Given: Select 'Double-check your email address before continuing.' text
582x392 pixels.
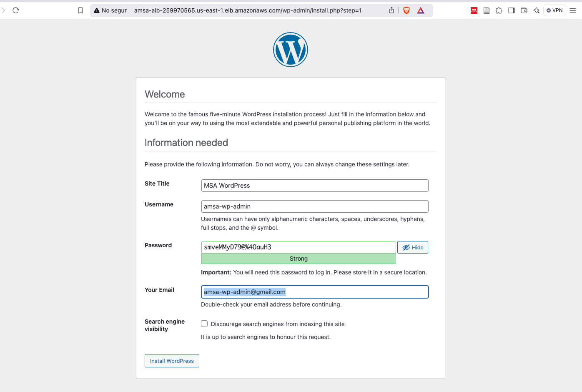Looking at the screenshot, I should pyautogui.click(x=271, y=304).
